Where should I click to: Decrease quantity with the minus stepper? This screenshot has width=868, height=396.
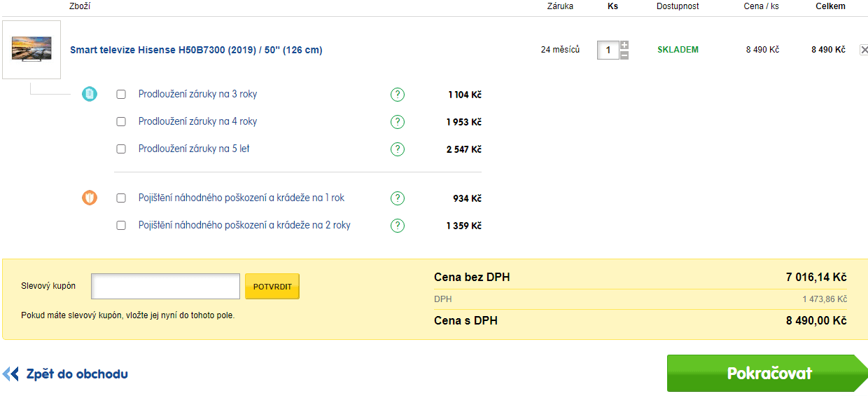point(624,55)
